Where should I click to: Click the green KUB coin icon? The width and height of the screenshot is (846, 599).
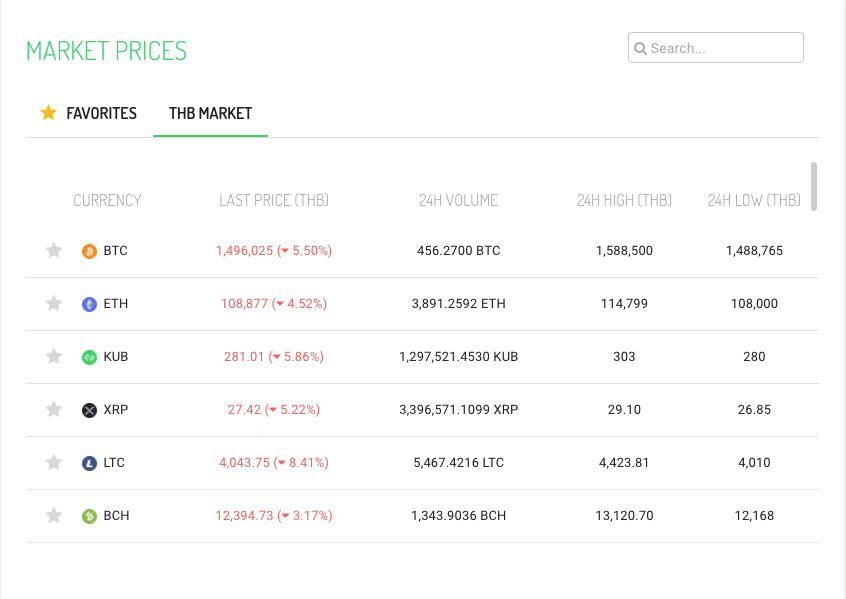click(89, 357)
